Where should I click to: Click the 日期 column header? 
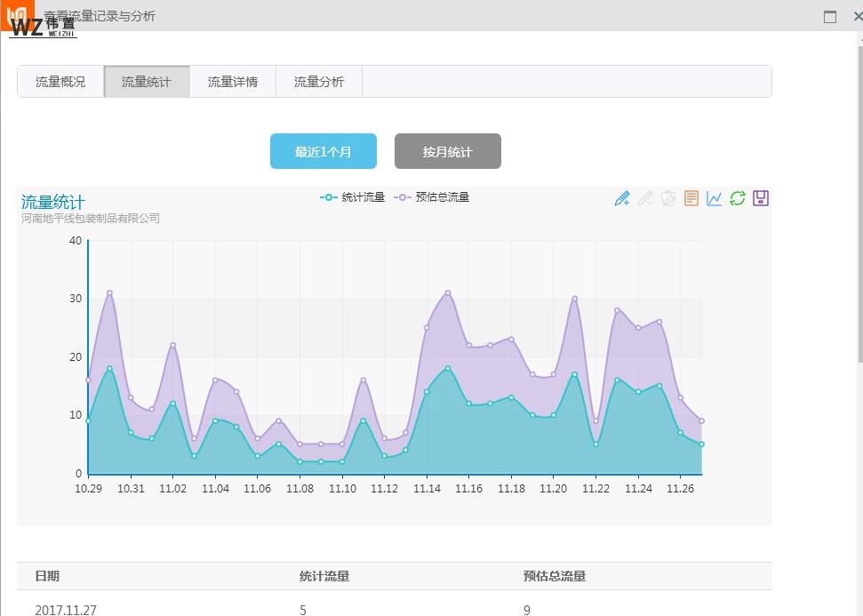point(47,576)
